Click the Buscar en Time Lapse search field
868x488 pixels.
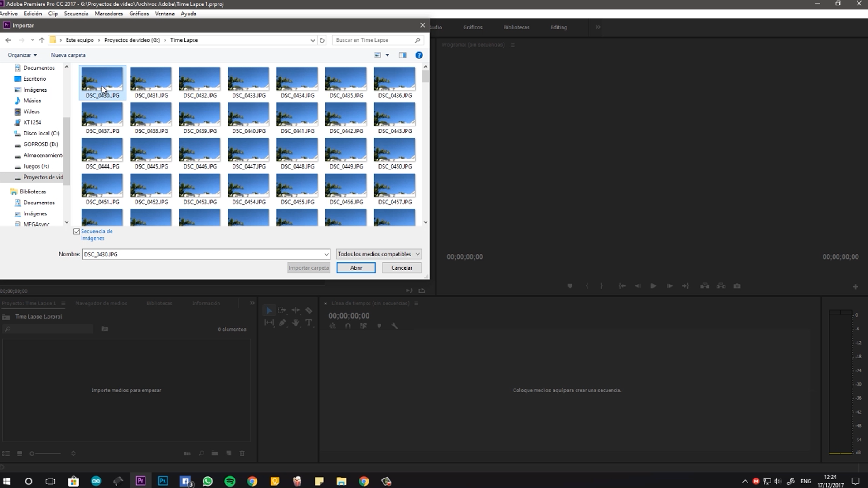[x=378, y=40]
